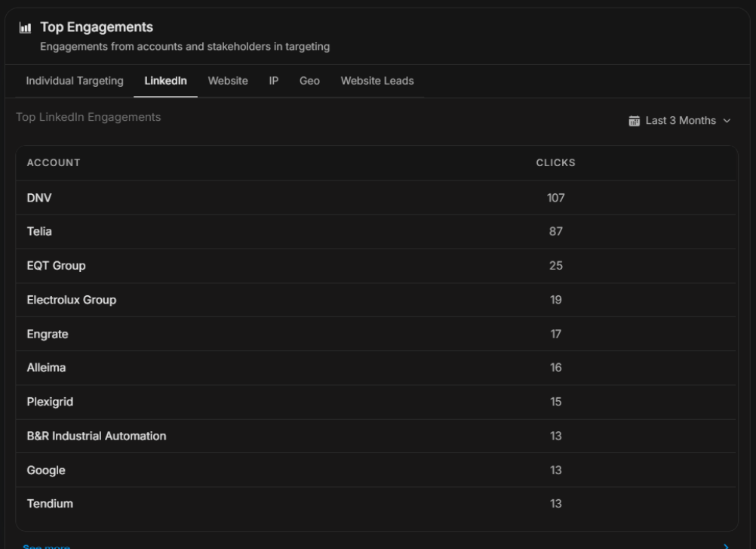756x549 pixels.
Task: Click the CLICKS column header
Action: tap(555, 163)
